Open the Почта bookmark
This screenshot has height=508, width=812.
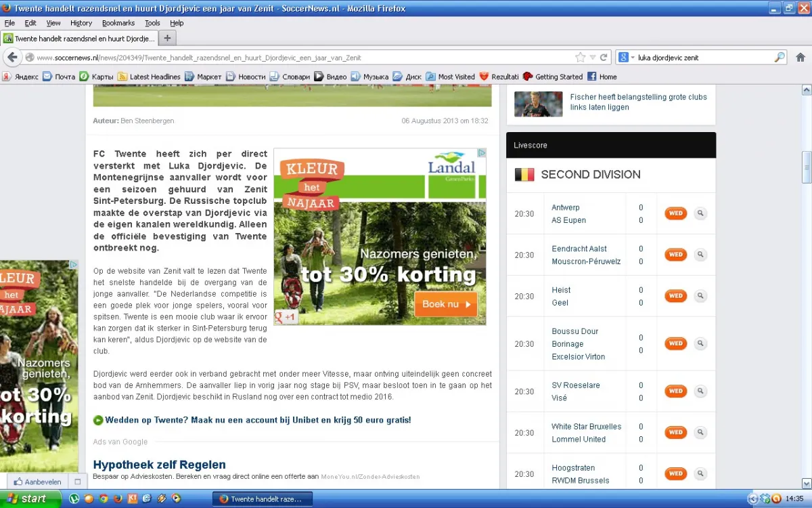(x=59, y=77)
